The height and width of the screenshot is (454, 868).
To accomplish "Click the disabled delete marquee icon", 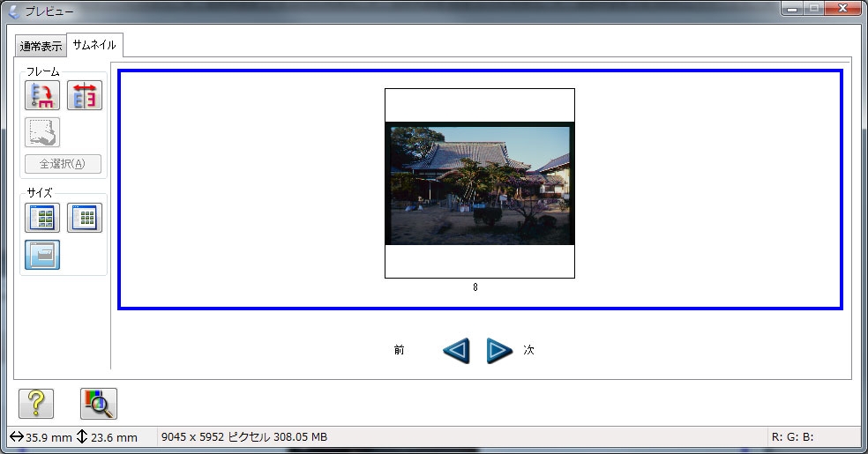I will point(42,132).
